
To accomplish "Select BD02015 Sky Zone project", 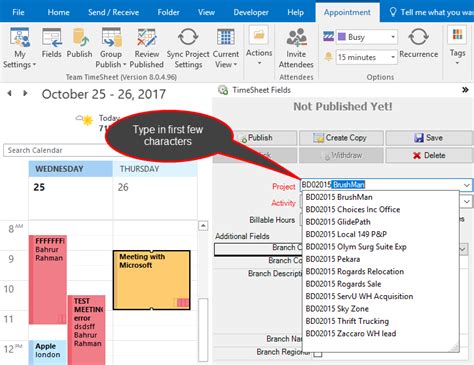I will (380, 309).
